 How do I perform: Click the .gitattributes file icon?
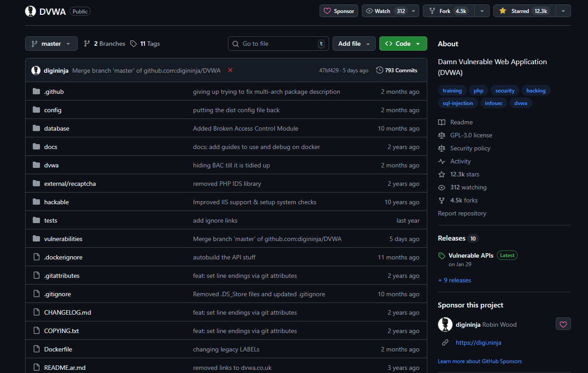click(36, 276)
